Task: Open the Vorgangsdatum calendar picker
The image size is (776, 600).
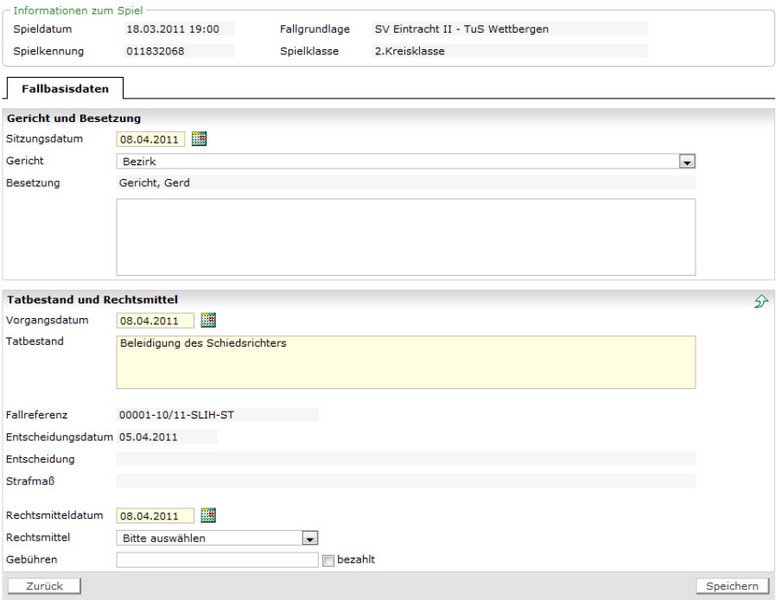Action: [x=208, y=320]
